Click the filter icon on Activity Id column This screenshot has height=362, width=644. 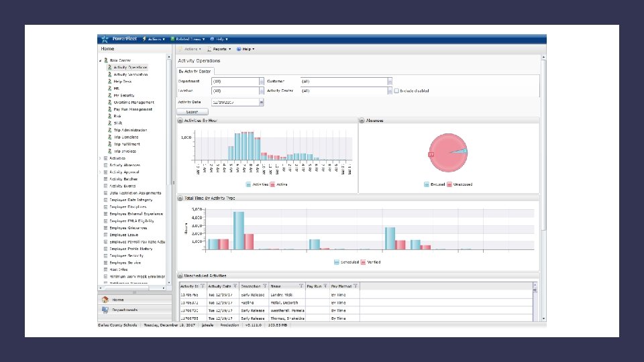coord(202,286)
